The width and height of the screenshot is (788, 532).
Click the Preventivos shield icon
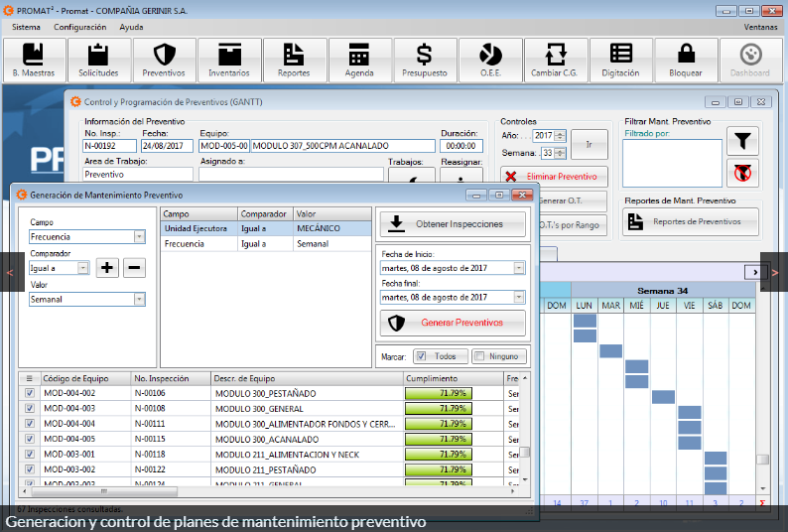click(164, 60)
